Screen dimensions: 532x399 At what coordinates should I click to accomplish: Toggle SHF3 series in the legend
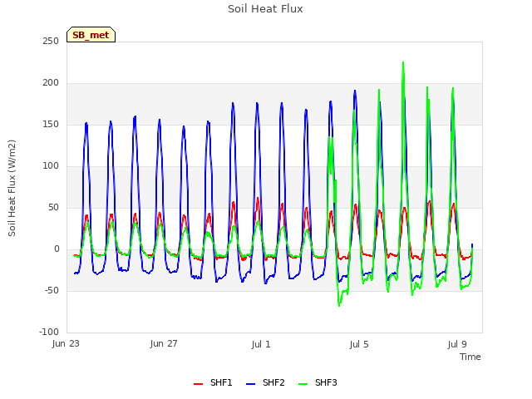[318, 382]
